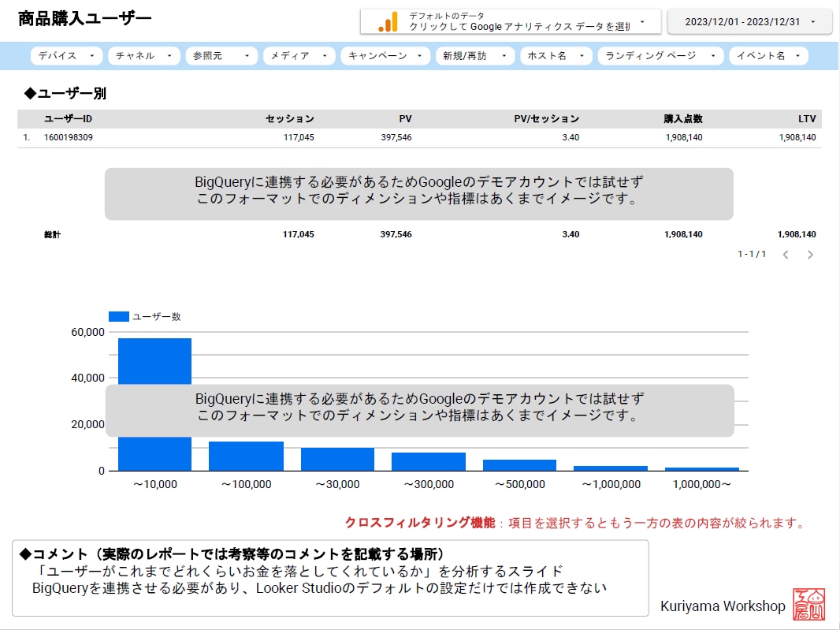Select the 1,000,000～ bar in chart

(702, 469)
